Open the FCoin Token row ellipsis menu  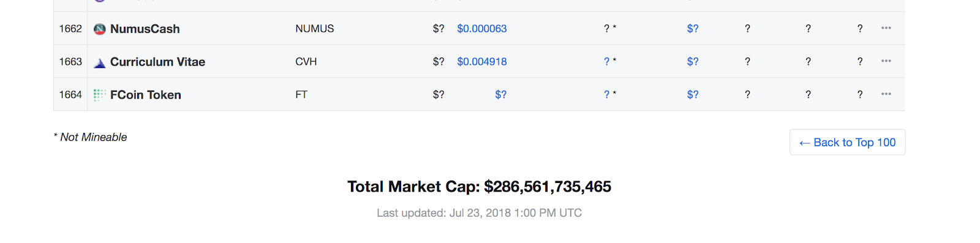(886, 94)
